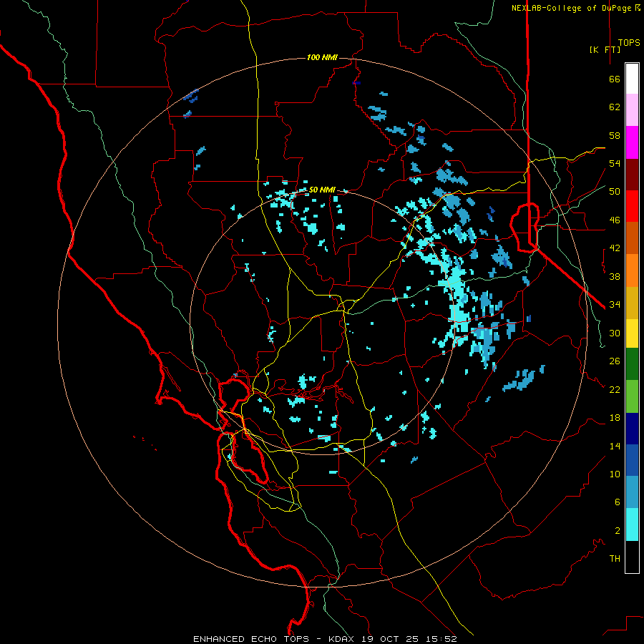Screen dimensions: 644x644
Task: Click the '[K FT]' units label
Action: 605,49
